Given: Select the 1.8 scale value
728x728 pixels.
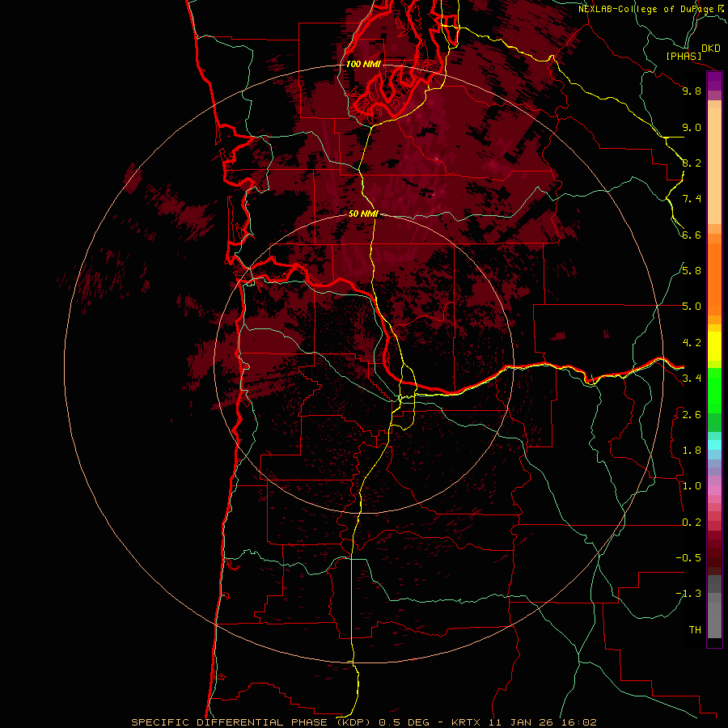Looking at the screenshot, I should tap(692, 451).
